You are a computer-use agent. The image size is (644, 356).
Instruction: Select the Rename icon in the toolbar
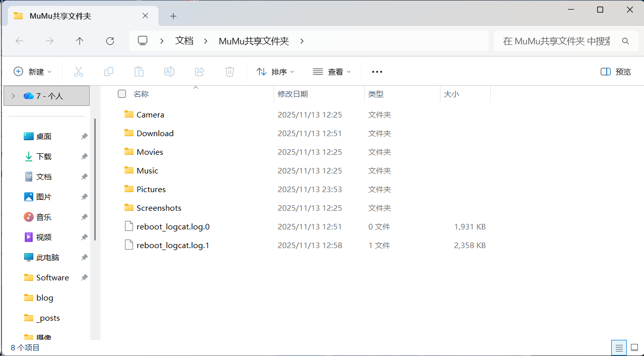(169, 72)
